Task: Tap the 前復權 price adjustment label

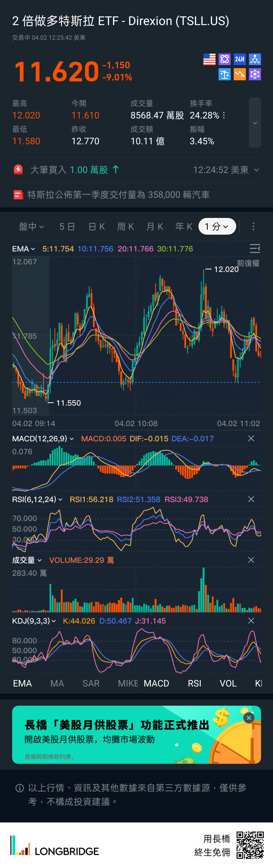Action: click(x=248, y=263)
